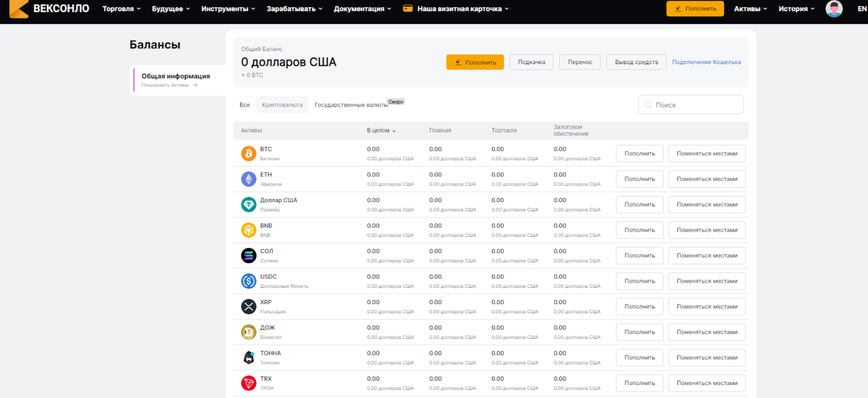The height and width of the screenshot is (398, 868).
Task: Click the 0 долларов США total balance
Action: coord(289,62)
